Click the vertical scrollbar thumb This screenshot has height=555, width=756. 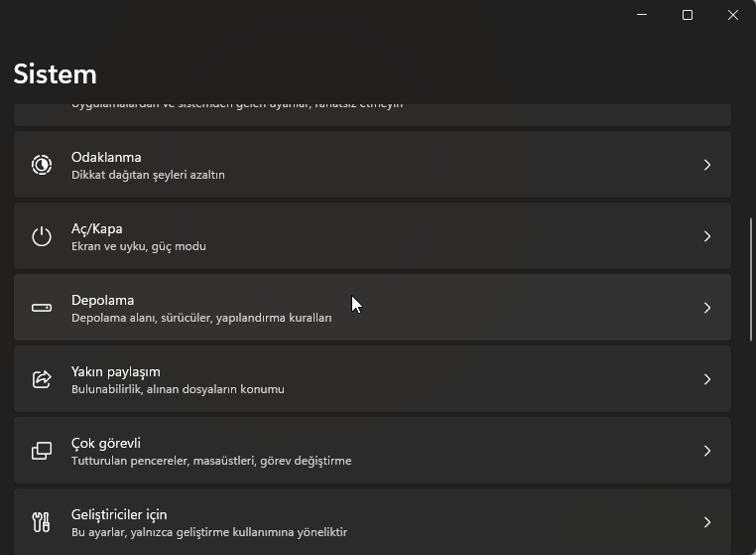pos(752,278)
